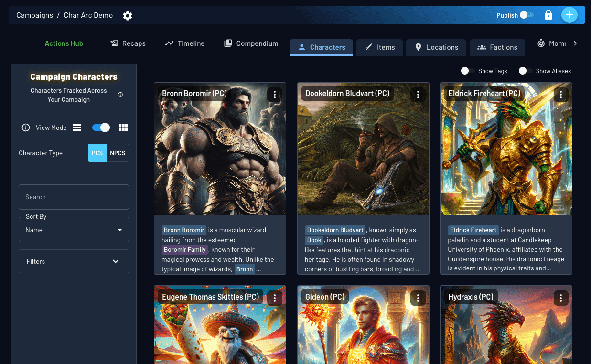Navigate back via the Campaigns breadcrumb link
The width and height of the screenshot is (591, 364).
[34, 15]
